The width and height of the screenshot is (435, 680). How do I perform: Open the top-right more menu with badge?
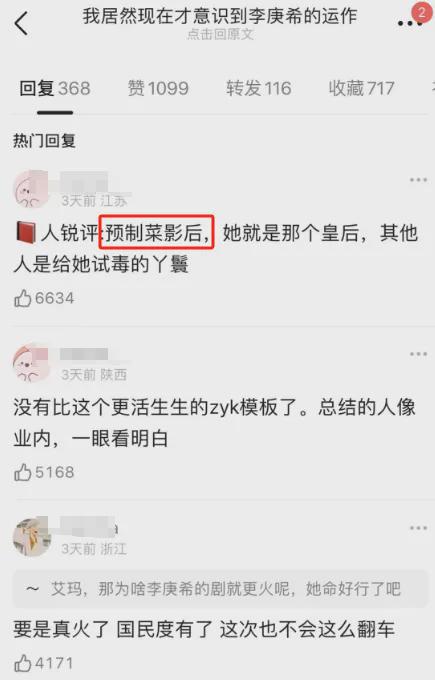pyautogui.click(x=410, y=18)
